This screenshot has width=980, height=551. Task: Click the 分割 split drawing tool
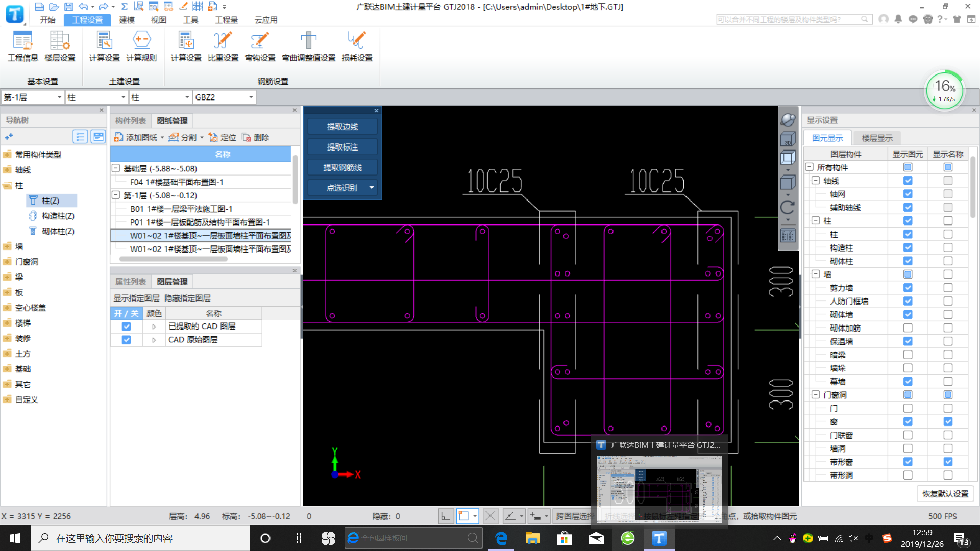[x=182, y=137]
